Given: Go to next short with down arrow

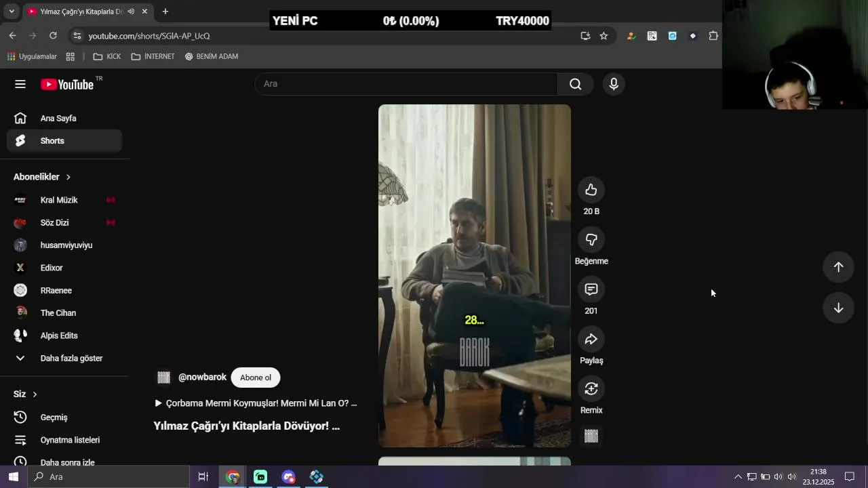Looking at the screenshot, I should click(x=838, y=308).
